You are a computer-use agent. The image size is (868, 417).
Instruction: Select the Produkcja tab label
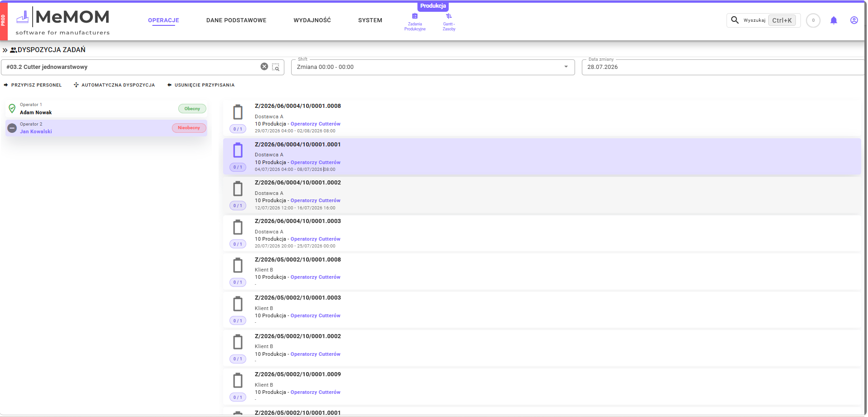click(x=433, y=6)
